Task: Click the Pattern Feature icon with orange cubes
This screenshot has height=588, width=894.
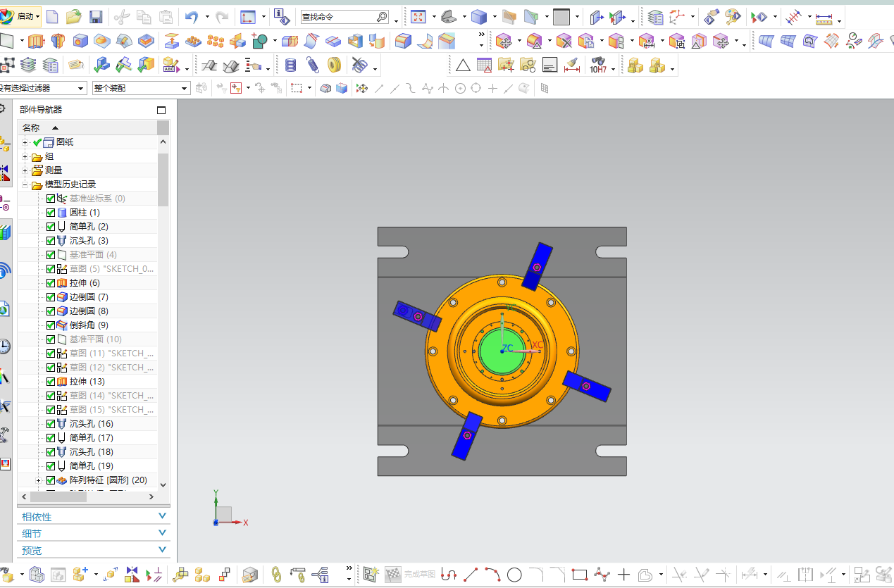Action: [x=215, y=41]
